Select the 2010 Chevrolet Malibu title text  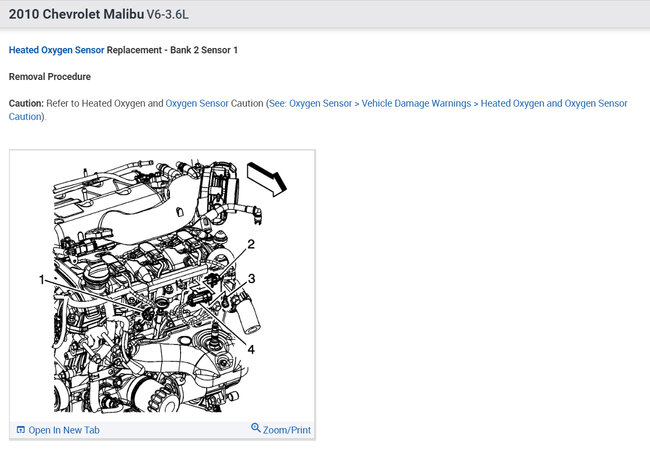coord(76,14)
